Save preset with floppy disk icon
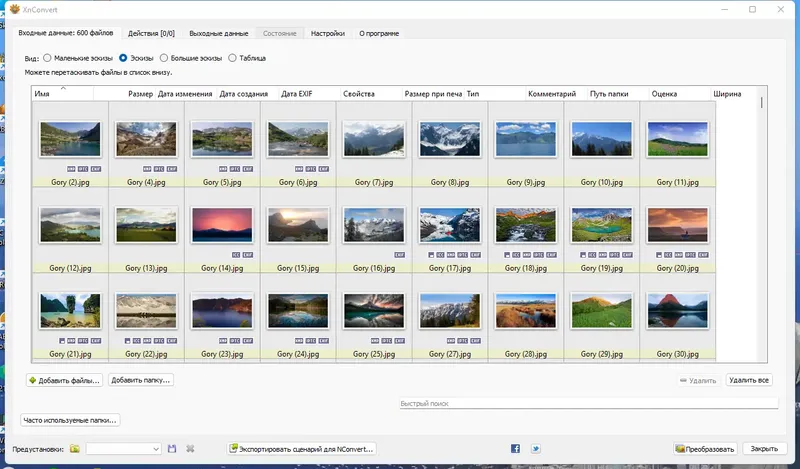The image size is (800, 469). click(172, 449)
